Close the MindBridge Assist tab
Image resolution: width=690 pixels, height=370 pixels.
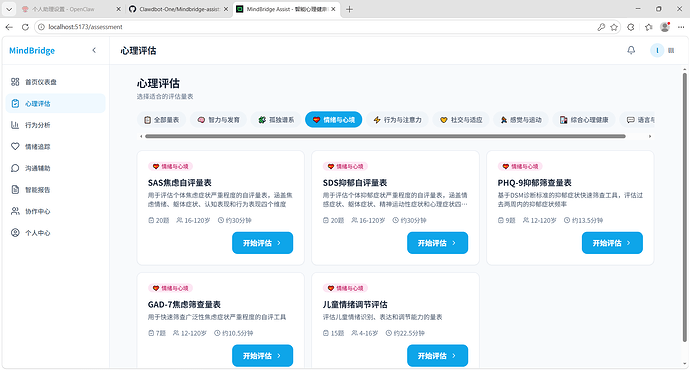point(333,9)
